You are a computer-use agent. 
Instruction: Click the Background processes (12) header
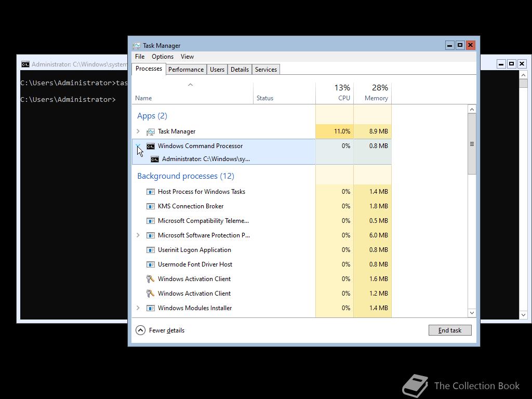click(x=185, y=176)
